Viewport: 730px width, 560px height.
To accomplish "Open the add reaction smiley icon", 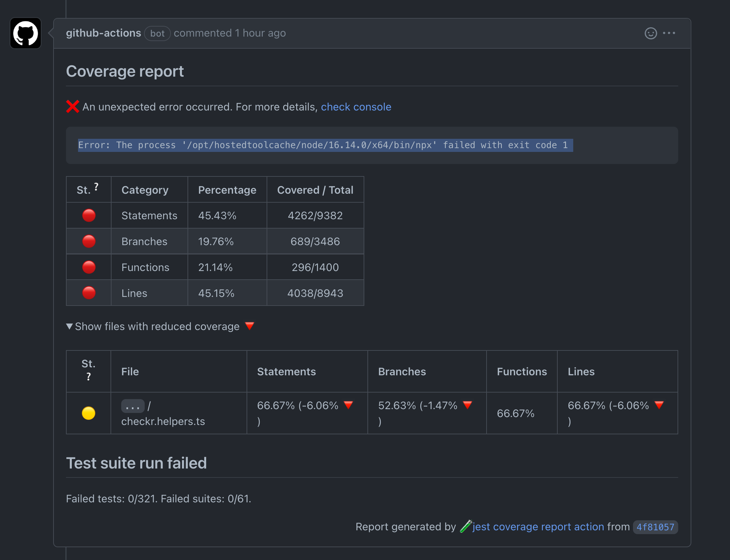I will tap(651, 33).
